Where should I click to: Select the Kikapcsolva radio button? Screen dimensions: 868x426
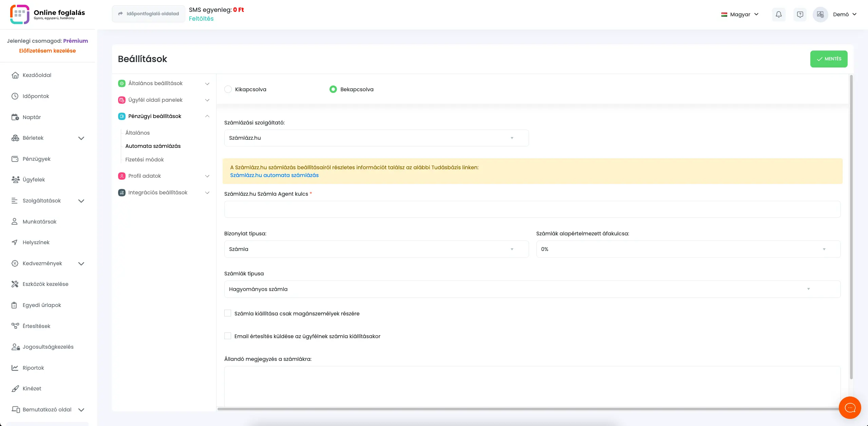click(228, 89)
